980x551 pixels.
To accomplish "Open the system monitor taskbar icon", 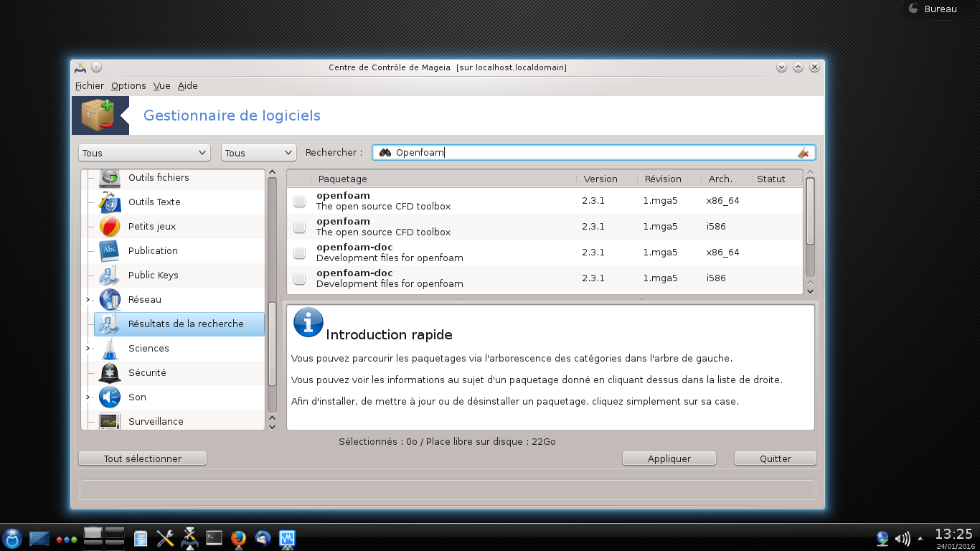I will click(287, 538).
